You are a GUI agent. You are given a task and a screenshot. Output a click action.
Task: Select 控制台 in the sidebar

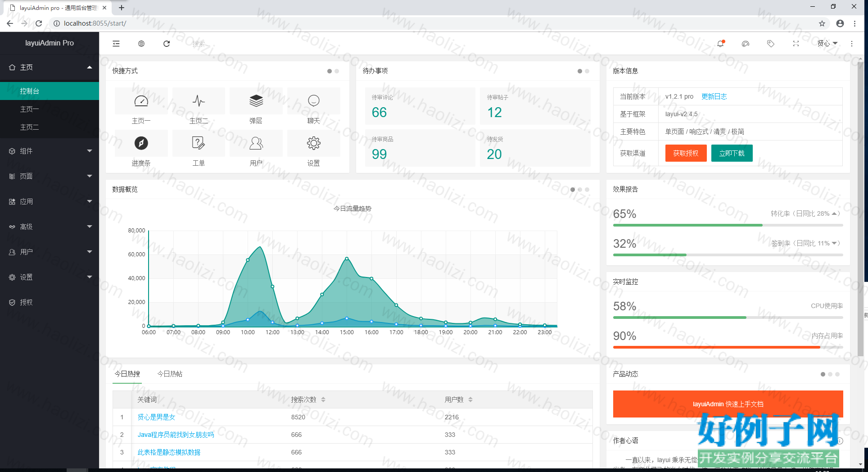click(x=50, y=91)
